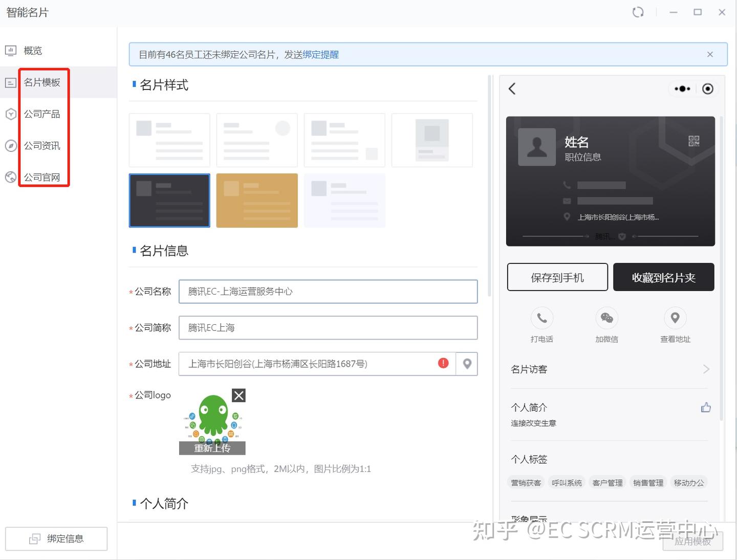The width and height of the screenshot is (737, 560).
Task: Click 重新上传 to replace the company logo
Action: (x=212, y=448)
